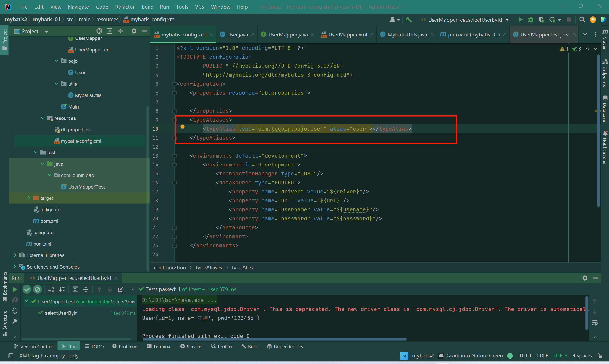Open Run panel settings gear

coord(585,278)
